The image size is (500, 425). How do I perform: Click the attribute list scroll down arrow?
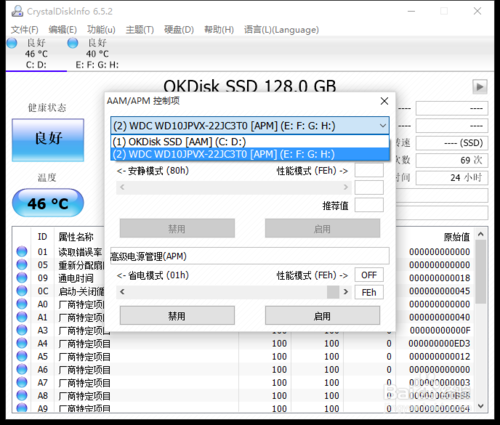pos(481,406)
